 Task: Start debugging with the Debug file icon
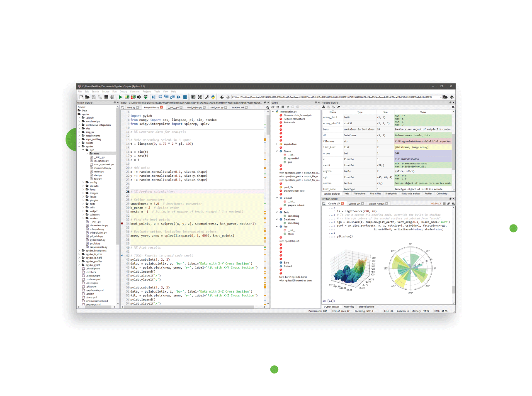pos(153,97)
